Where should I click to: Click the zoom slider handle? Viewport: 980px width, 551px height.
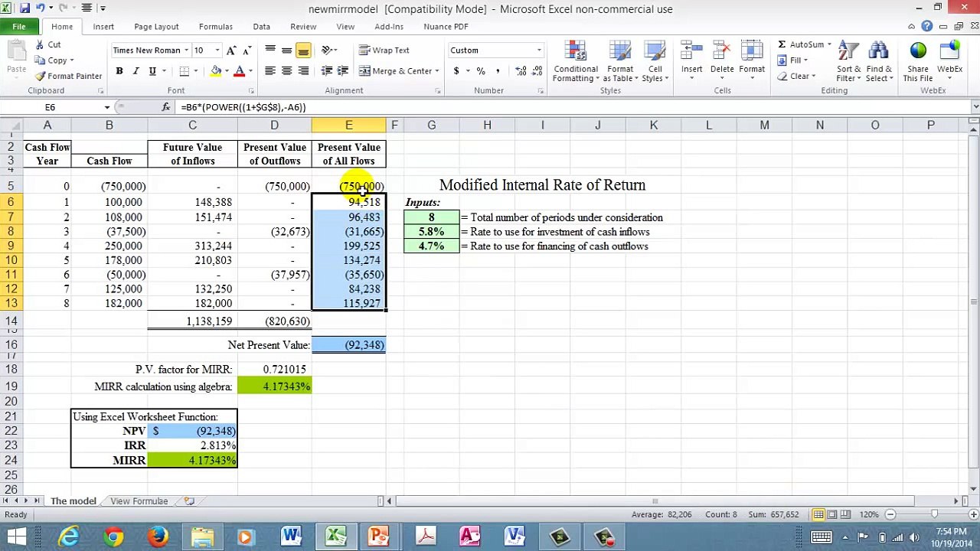[x=933, y=515]
